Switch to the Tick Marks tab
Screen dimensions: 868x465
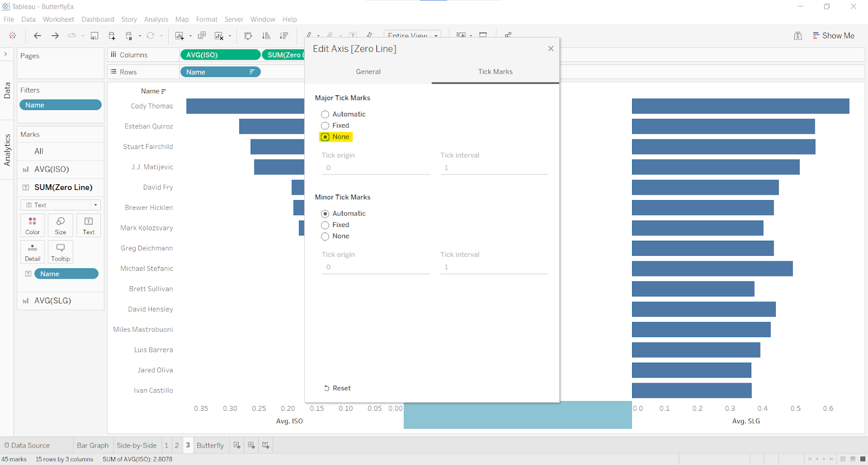[495, 72]
